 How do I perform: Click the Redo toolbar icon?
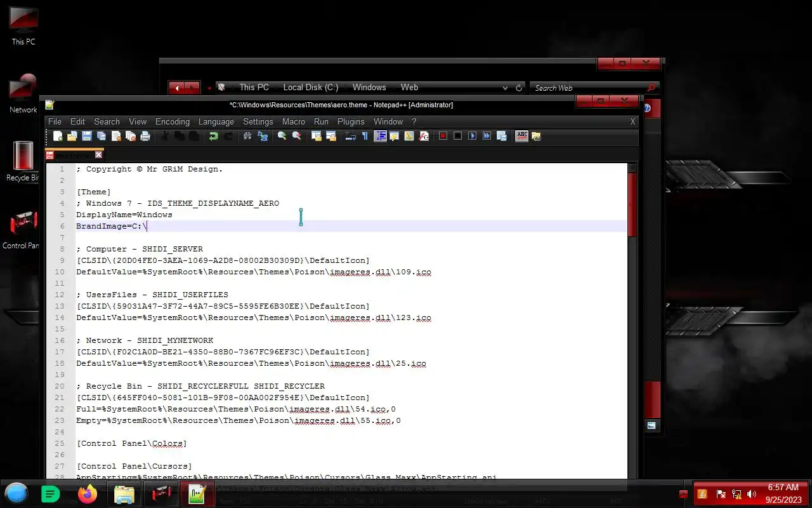(x=228, y=136)
